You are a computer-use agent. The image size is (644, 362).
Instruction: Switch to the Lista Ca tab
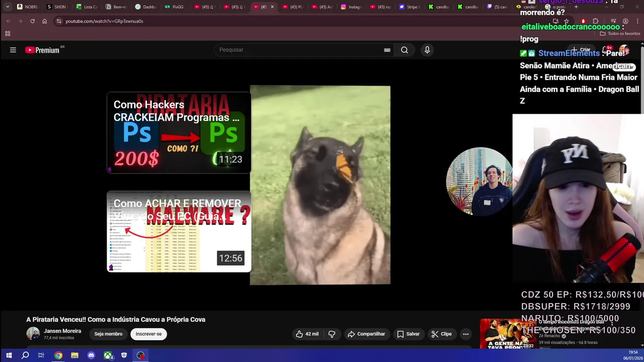click(87, 7)
